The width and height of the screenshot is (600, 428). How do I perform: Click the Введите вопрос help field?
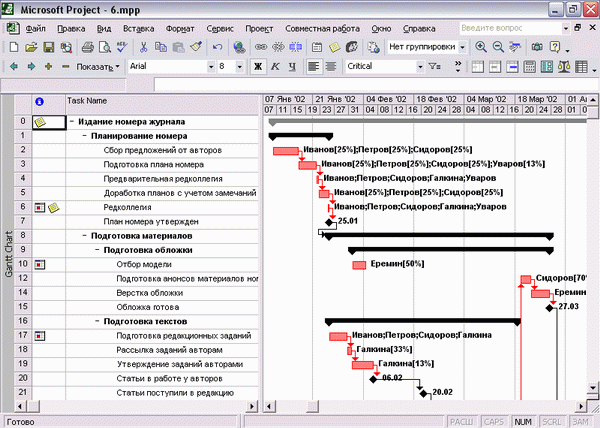(510, 28)
